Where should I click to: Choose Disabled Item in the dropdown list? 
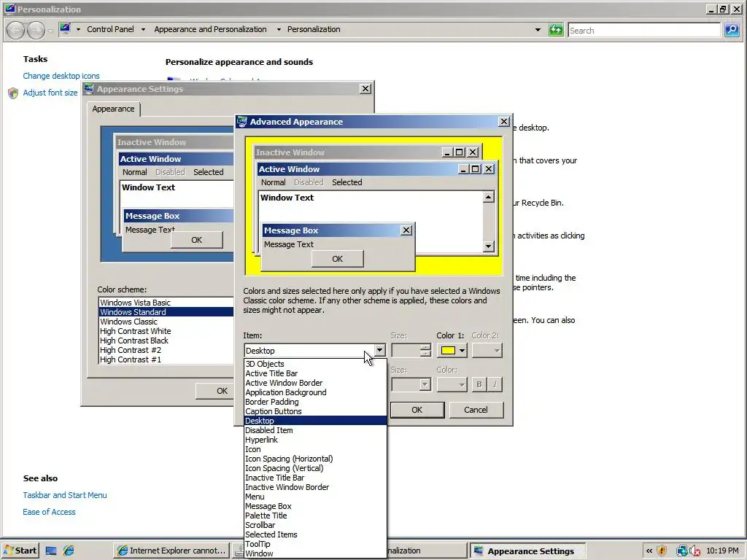[x=315, y=430]
